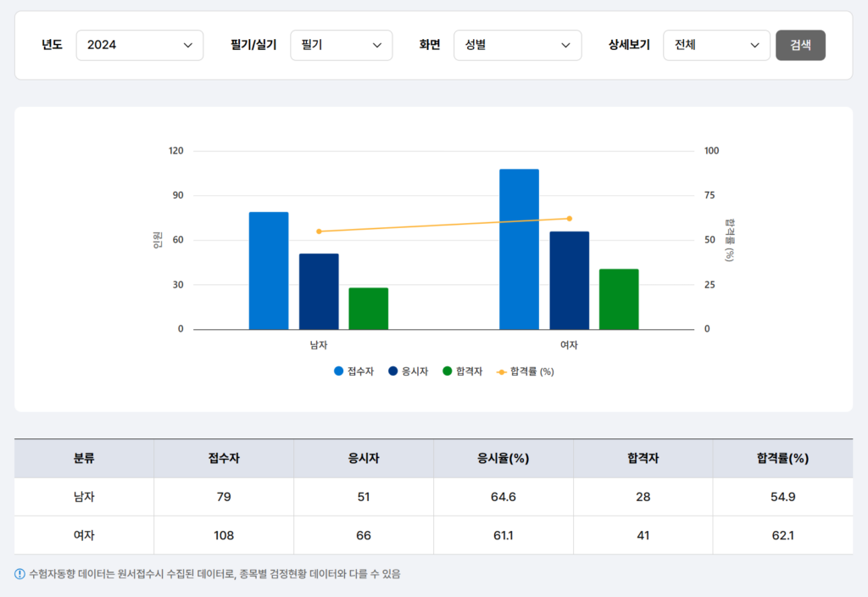Image resolution: width=868 pixels, height=597 pixels.
Task: Toggle the 접수자 series via its legend label
Action: tap(360, 371)
